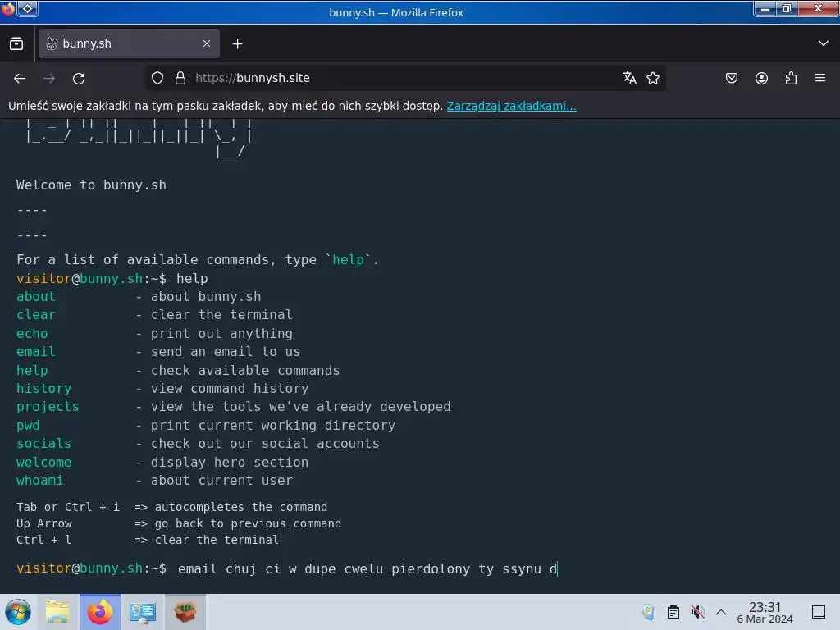840x630 pixels.
Task: Click 'view the tools we've already developed' description
Action: point(300,407)
